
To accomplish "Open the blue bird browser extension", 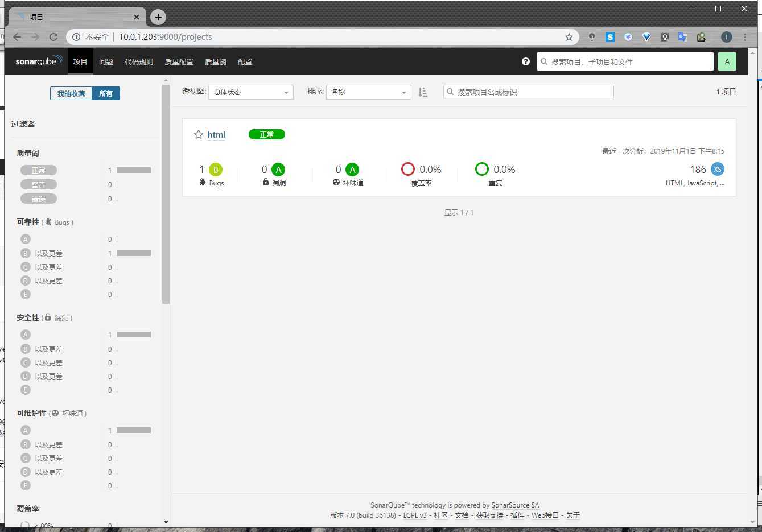I will coord(628,37).
